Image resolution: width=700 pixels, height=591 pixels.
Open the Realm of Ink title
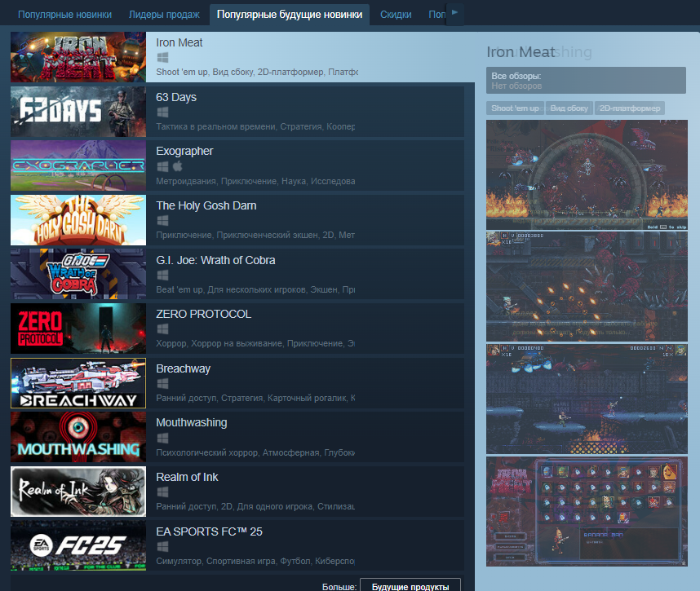(x=187, y=477)
